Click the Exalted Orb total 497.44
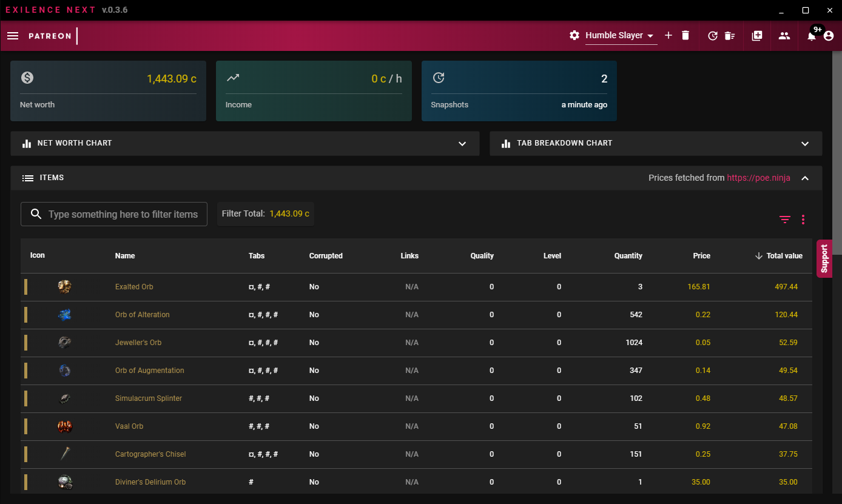The width and height of the screenshot is (842, 504). coord(786,287)
